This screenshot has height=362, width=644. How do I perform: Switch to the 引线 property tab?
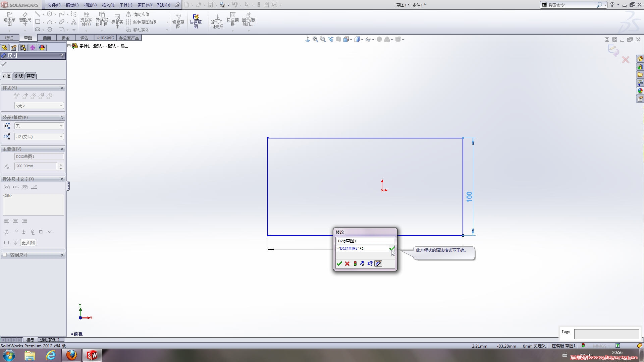[x=19, y=76]
